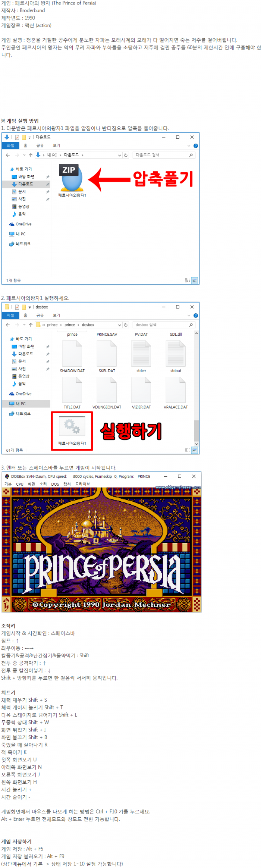Open the CPU menu in DOSBox
The height and width of the screenshot is (868, 261).
pos(20,484)
